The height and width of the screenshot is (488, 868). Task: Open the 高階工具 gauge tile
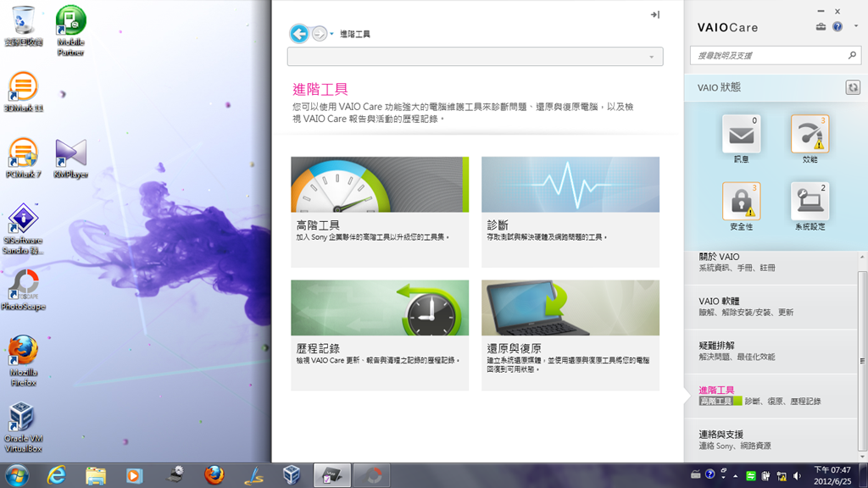click(x=380, y=212)
